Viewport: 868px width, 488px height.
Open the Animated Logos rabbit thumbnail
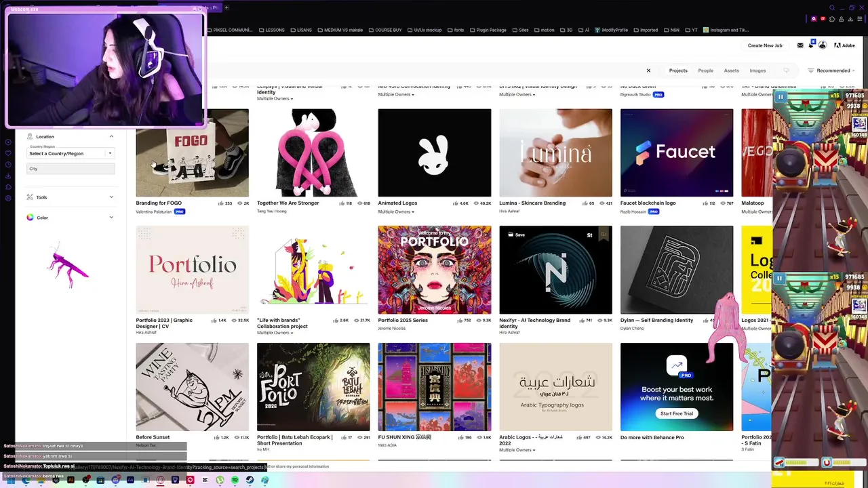point(435,152)
